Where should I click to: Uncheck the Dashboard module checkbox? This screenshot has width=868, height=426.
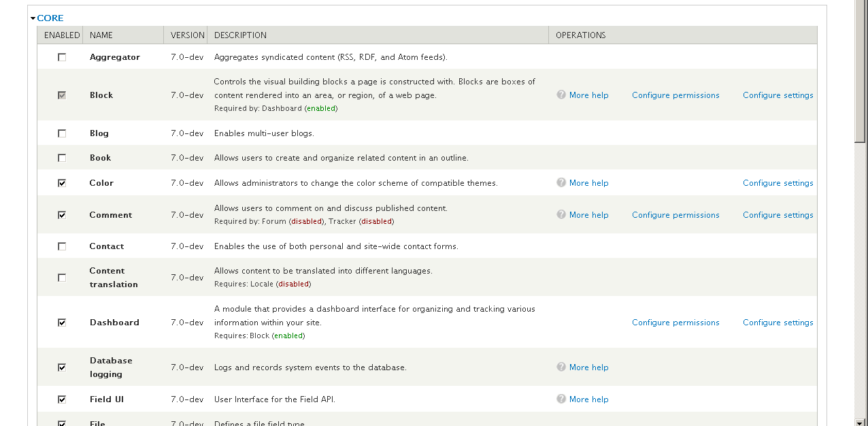pyautogui.click(x=62, y=323)
